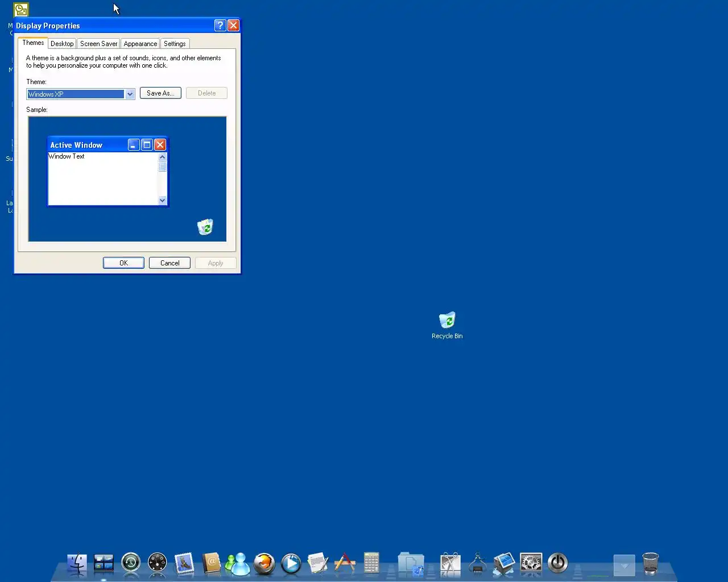Open the Settings tab

175,44
